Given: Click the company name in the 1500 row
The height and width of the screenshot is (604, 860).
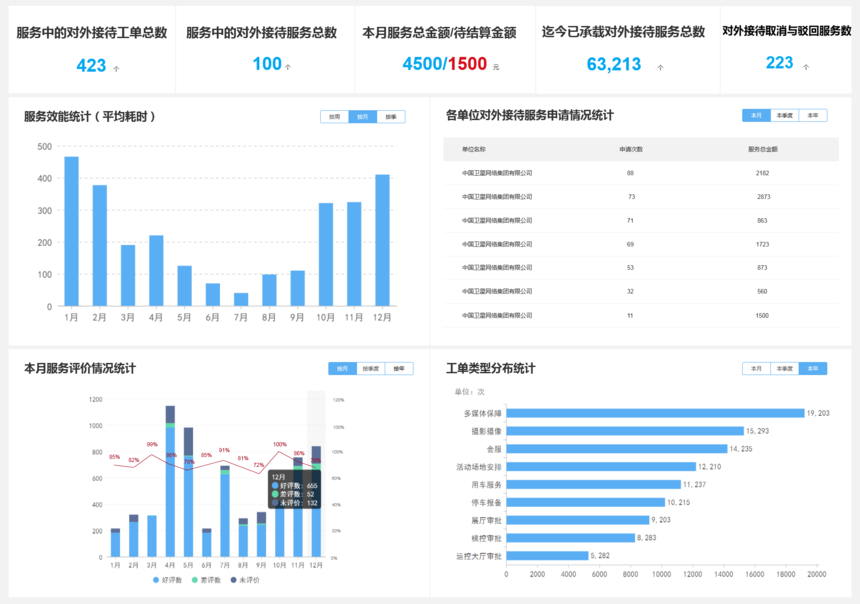Looking at the screenshot, I should pos(497,315).
